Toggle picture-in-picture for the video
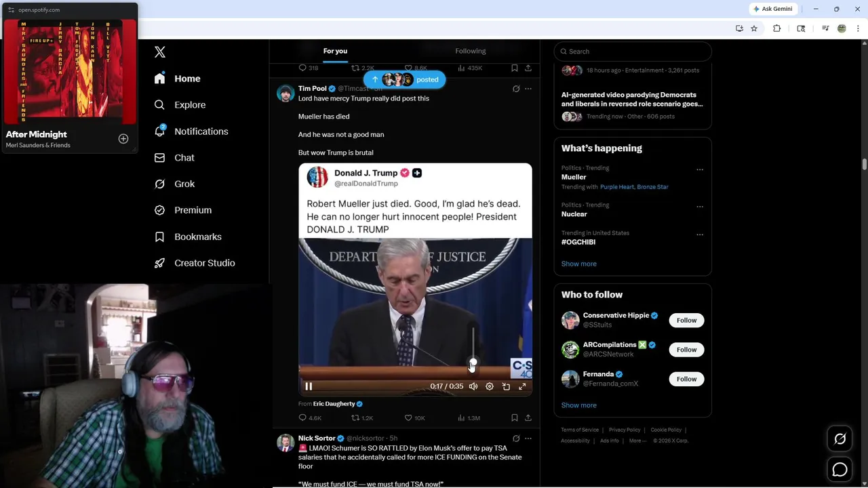The height and width of the screenshot is (488, 868). [506, 386]
